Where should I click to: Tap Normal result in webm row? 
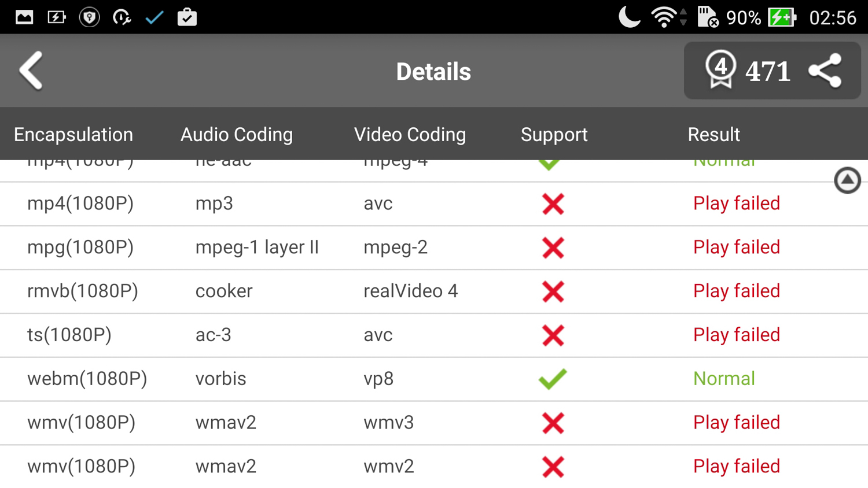tap(724, 379)
